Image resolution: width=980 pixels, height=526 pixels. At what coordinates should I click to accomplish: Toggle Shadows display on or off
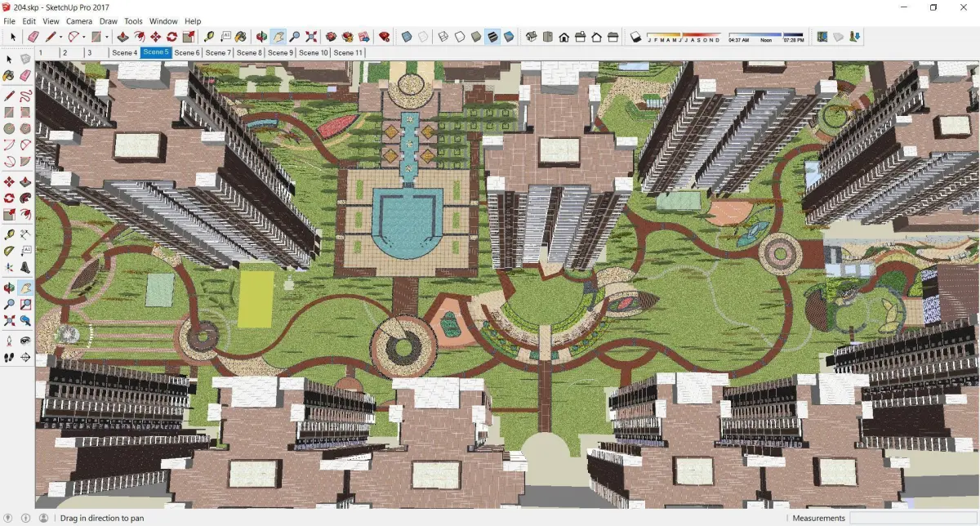tap(636, 37)
